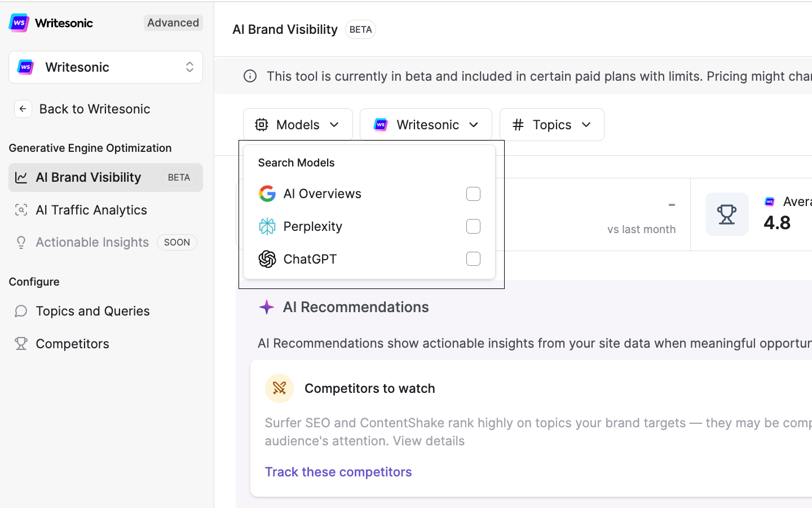Tick the ChatGPT model checkbox
The image size is (812, 508).
pyautogui.click(x=473, y=259)
